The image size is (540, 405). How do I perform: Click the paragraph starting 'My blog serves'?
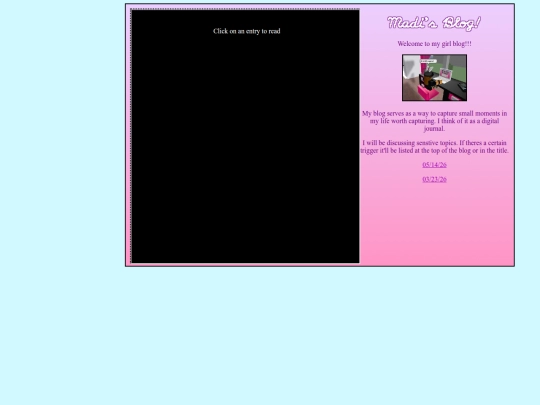click(434, 121)
